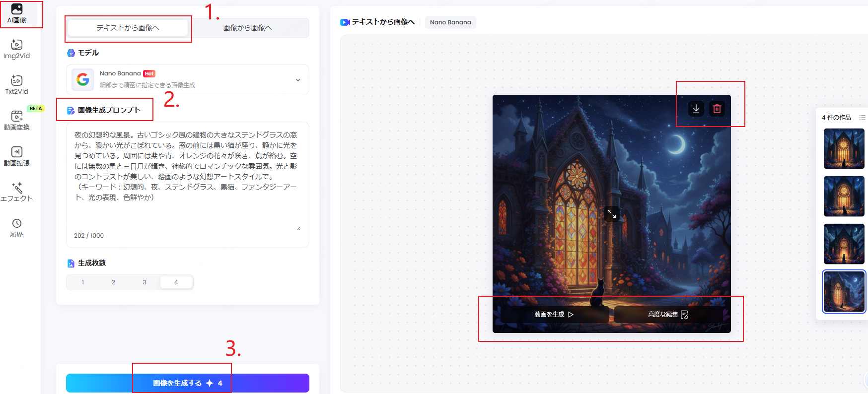
Task: Open 動画変換 beta tool
Action: tap(17, 121)
